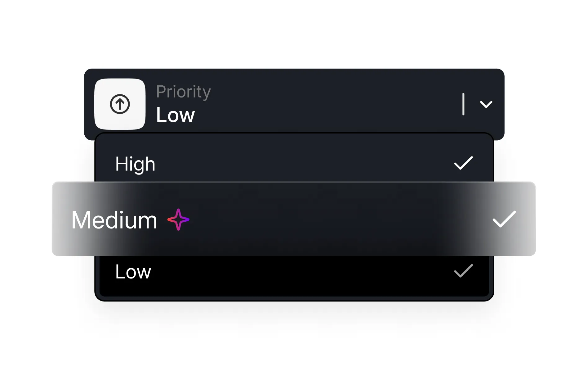Click the selected value "Low" in the header

pyautogui.click(x=176, y=115)
